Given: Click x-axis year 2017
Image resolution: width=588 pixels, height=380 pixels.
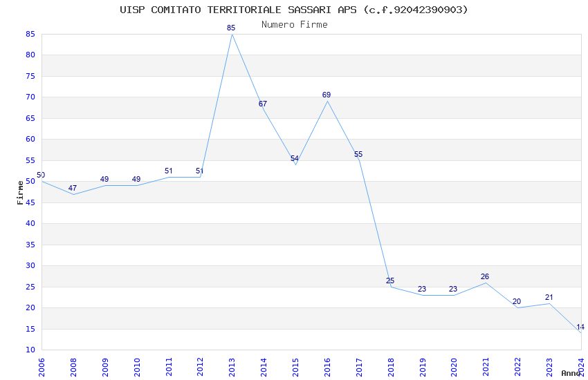Looking at the screenshot, I should click(x=359, y=367).
